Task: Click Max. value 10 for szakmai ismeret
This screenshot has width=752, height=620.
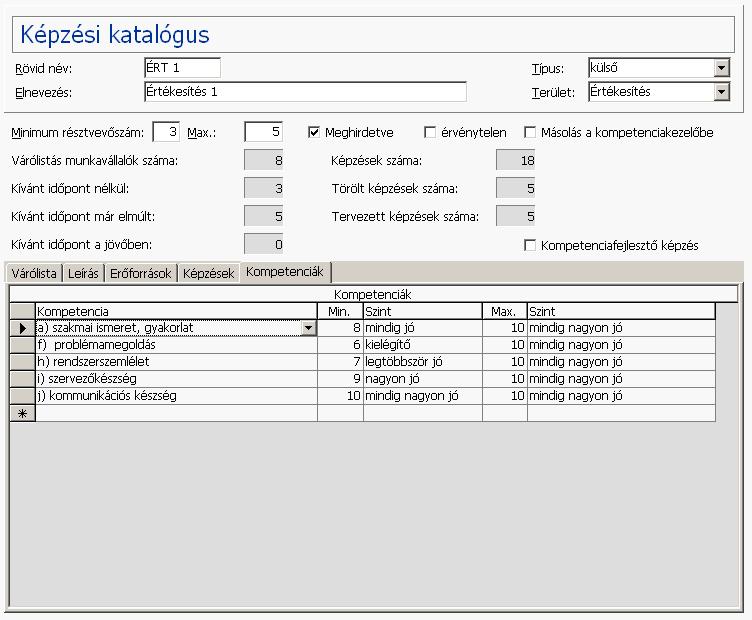Action: [x=505, y=328]
